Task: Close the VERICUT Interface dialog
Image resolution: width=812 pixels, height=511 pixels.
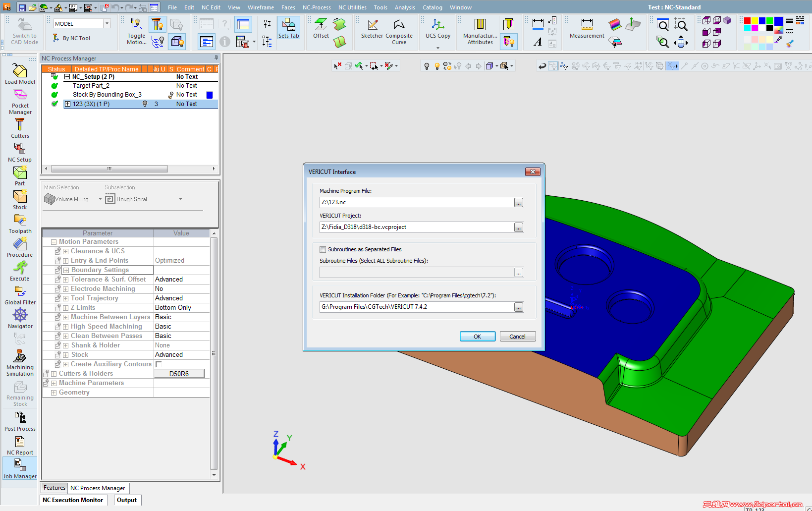Action: [x=533, y=172]
